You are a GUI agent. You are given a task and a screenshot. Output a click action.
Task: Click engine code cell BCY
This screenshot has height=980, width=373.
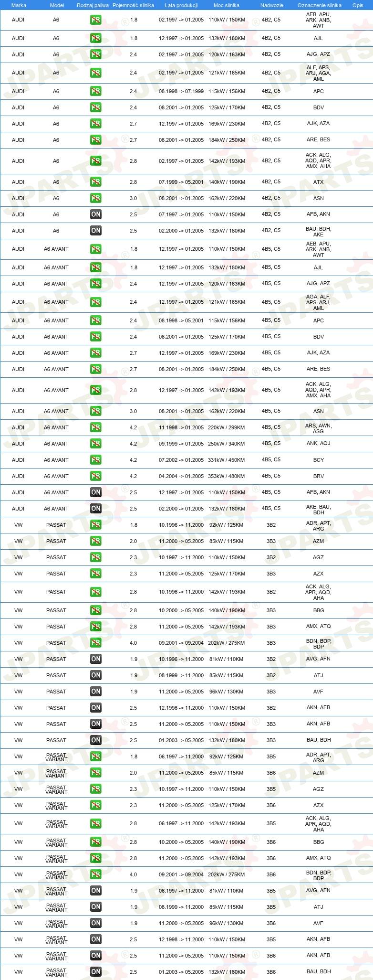[319, 460]
